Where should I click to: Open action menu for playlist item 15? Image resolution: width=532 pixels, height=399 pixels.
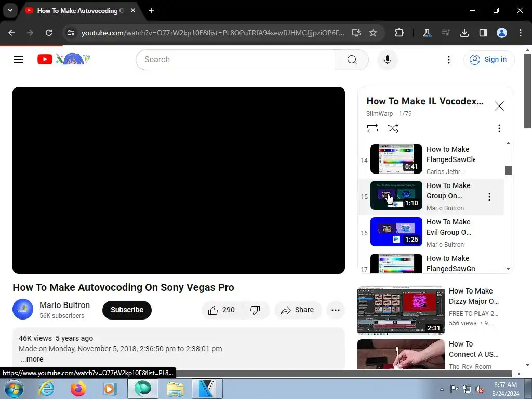pyautogui.click(x=489, y=197)
